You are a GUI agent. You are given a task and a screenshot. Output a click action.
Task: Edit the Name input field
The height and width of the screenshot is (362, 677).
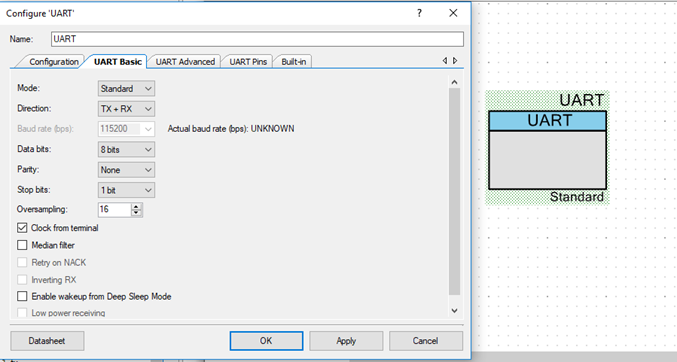(x=257, y=39)
